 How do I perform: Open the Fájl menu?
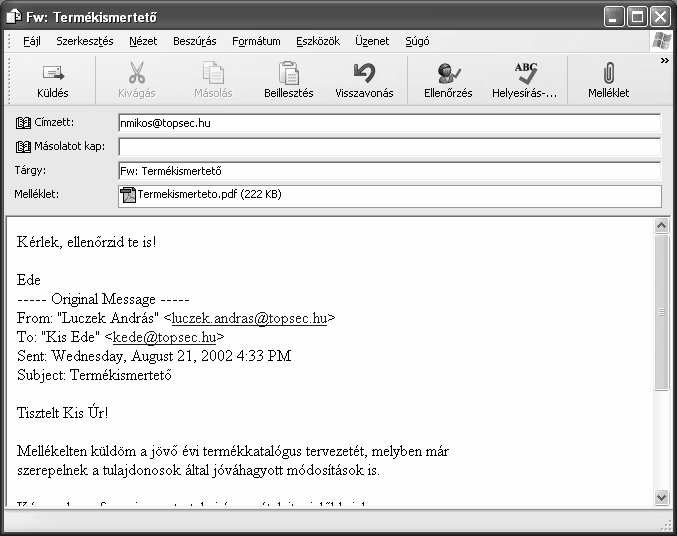coord(32,41)
